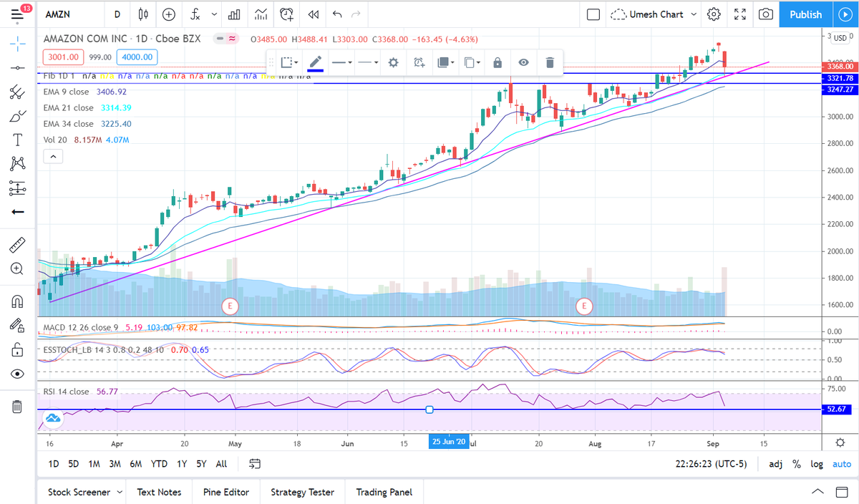Select the Text annotation tool
Image resolution: width=859 pixels, height=504 pixels.
18,140
